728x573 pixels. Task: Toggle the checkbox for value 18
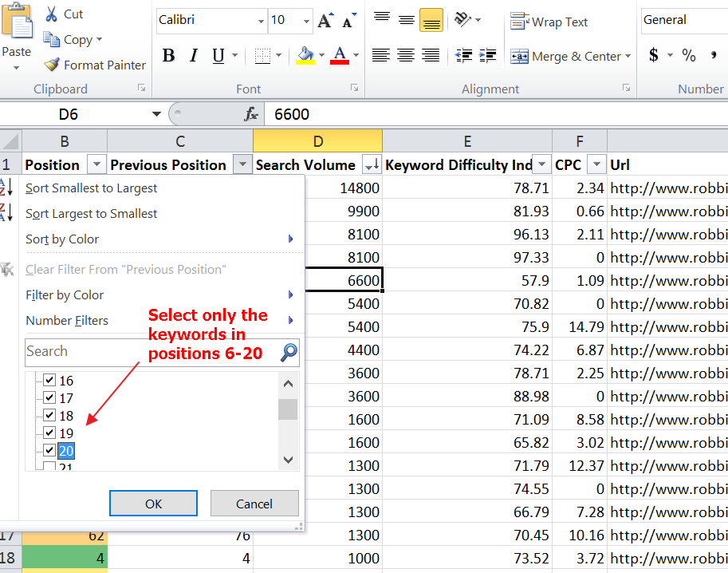(49, 416)
